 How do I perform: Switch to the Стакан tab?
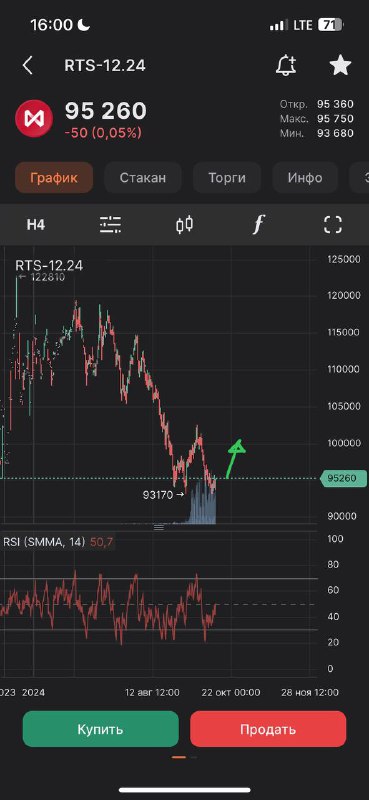[143, 178]
